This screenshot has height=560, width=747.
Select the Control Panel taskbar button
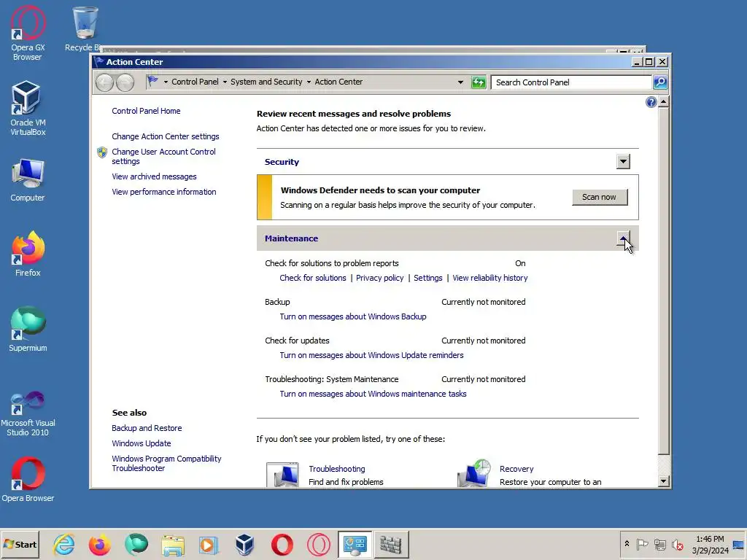coord(355,545)
